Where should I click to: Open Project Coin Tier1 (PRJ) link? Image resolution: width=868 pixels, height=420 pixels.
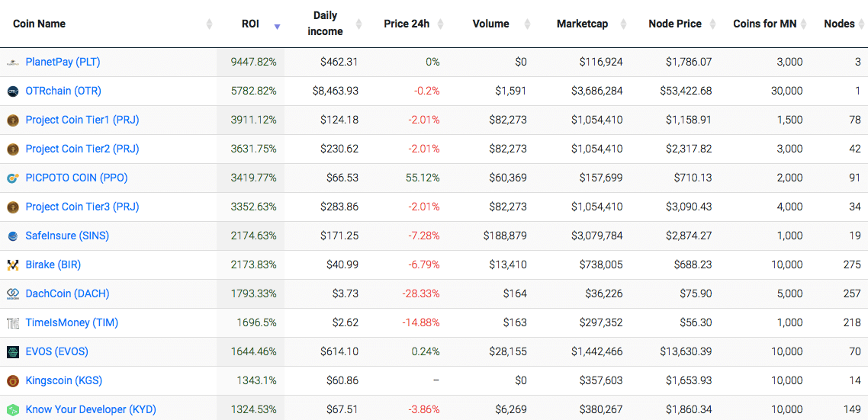tap(82, 120)
